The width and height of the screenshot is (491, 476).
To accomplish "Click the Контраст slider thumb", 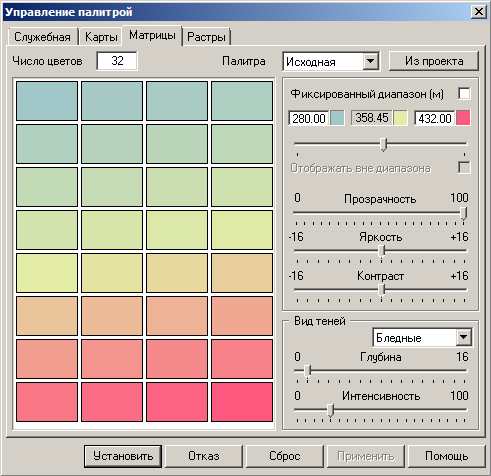I will (382, 291).
